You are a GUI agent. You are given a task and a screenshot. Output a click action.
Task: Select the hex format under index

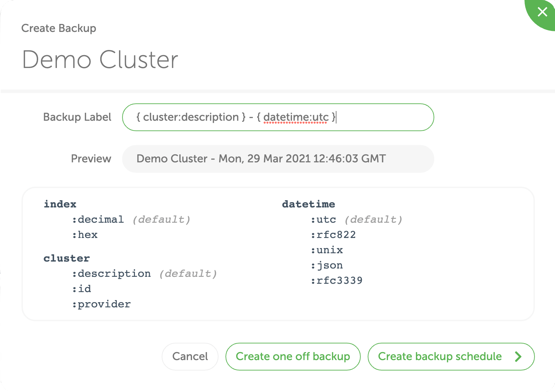(x=84, y=235)
